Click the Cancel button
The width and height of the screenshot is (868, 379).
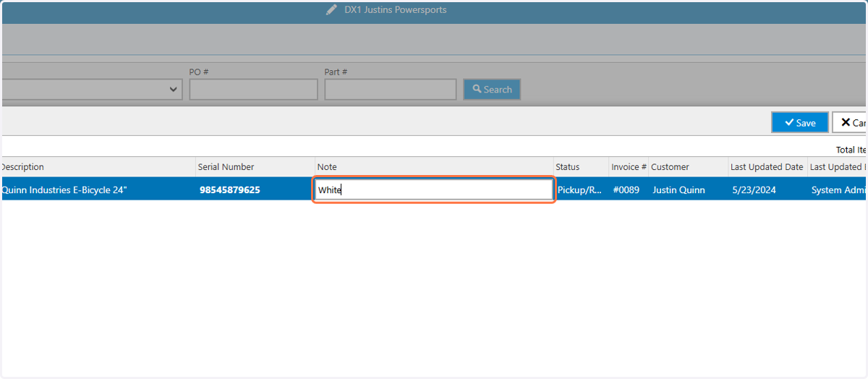[850, 122]
